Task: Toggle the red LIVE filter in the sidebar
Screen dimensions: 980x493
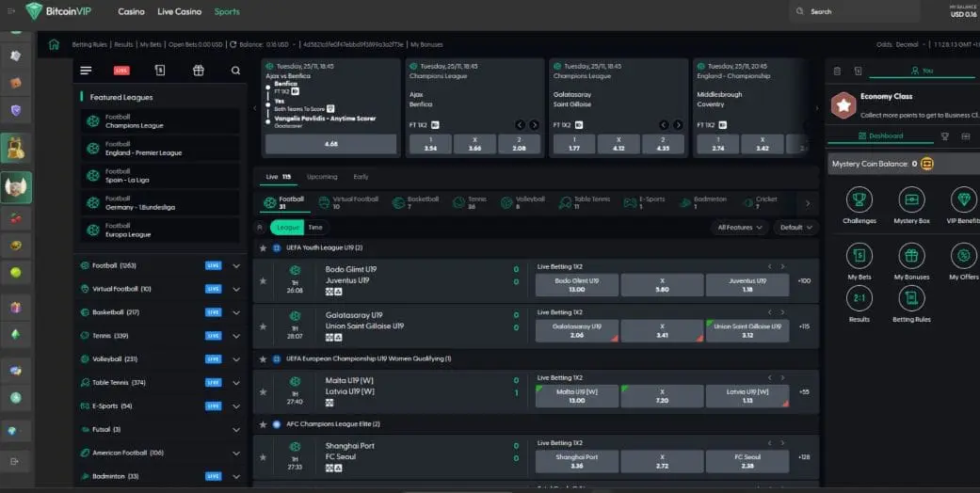Action: point(121,71)
